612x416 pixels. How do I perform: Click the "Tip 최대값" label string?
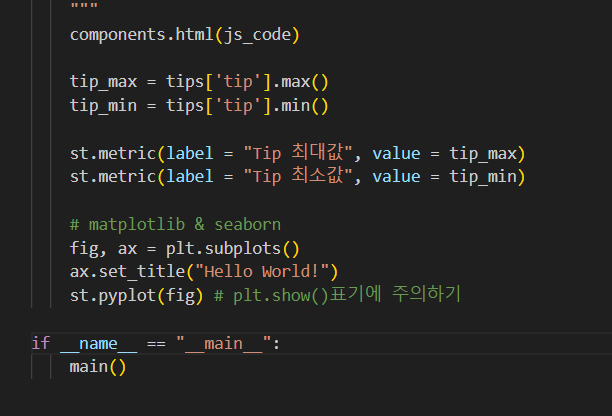[298, 153]
